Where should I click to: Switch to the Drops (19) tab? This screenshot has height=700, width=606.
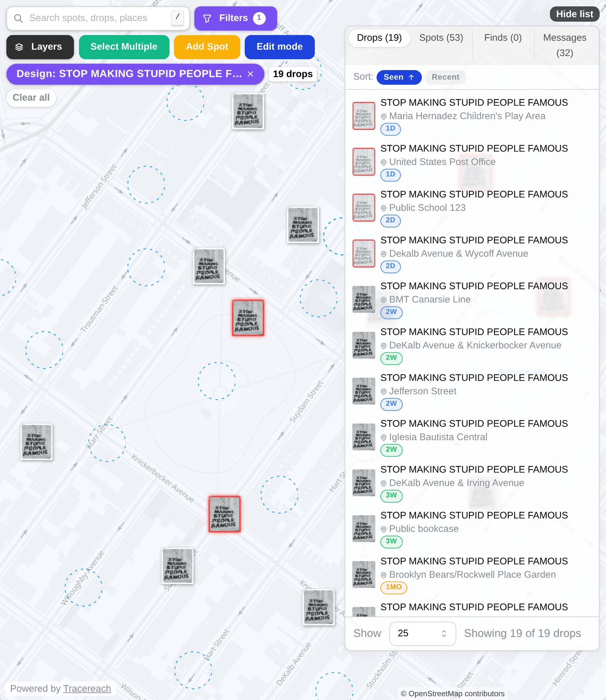tap(379, 38)
